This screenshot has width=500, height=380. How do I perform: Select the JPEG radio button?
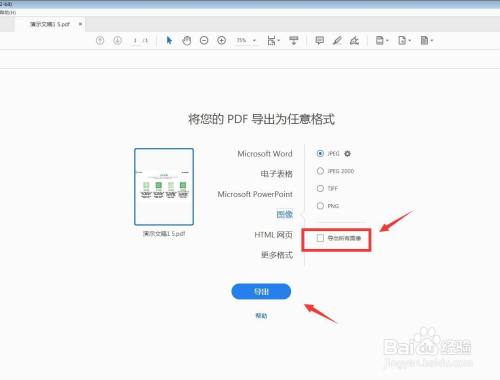pyautogui.click(x=320, y=154)
